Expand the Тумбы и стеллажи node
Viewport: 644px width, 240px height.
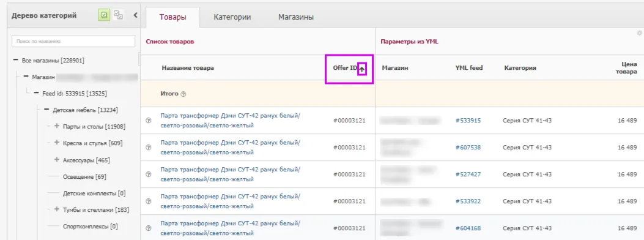pyautogui.click(x=57, y=209)
